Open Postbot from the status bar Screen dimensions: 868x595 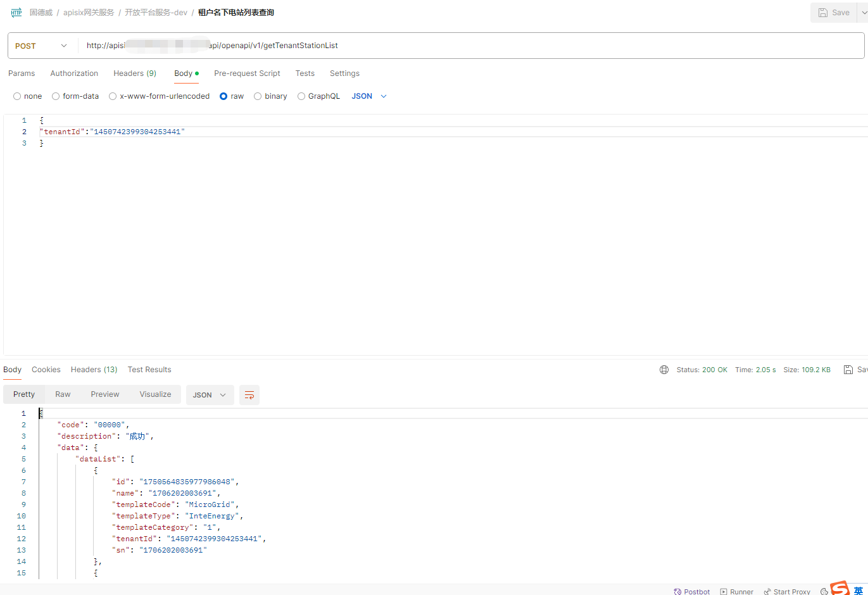(x=692, y=591)
